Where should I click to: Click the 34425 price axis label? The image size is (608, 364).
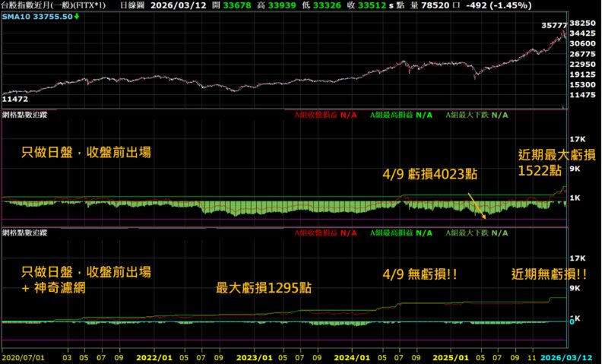582,33
